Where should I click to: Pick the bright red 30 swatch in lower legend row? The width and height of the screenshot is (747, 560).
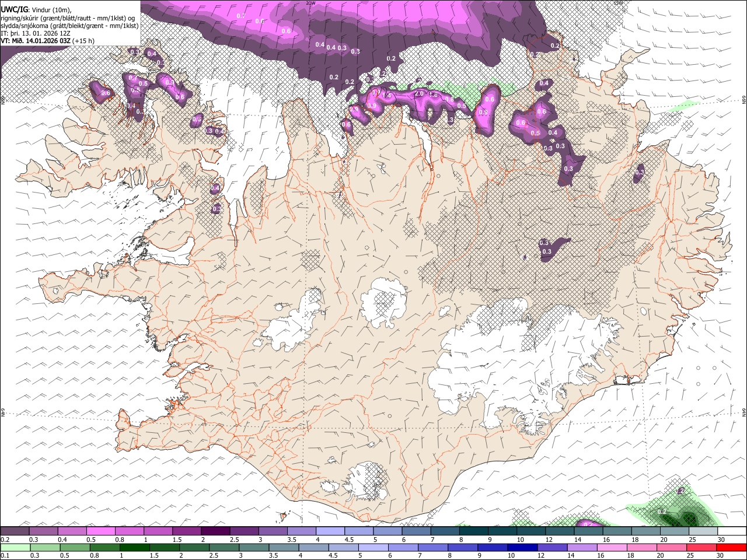click(731, 548)
